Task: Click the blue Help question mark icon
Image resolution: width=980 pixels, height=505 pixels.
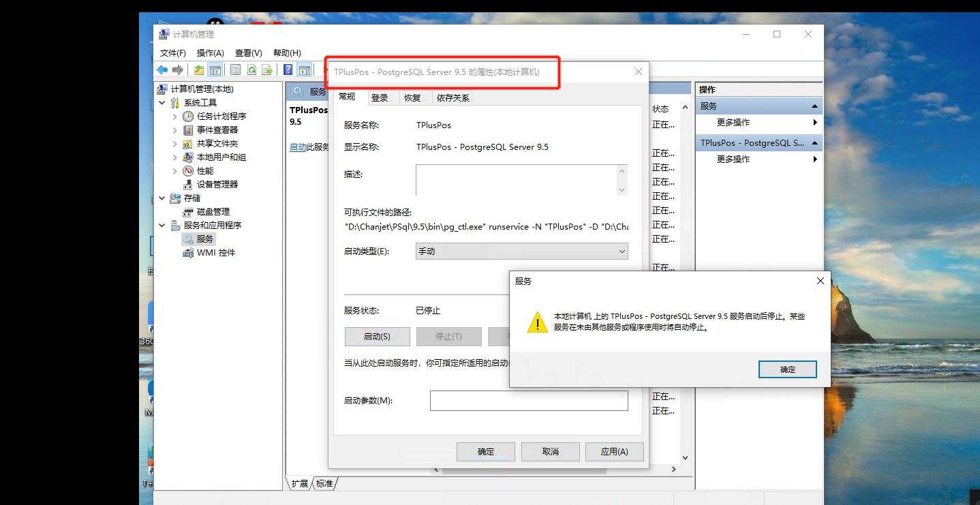Action: (x=288, y=70)
